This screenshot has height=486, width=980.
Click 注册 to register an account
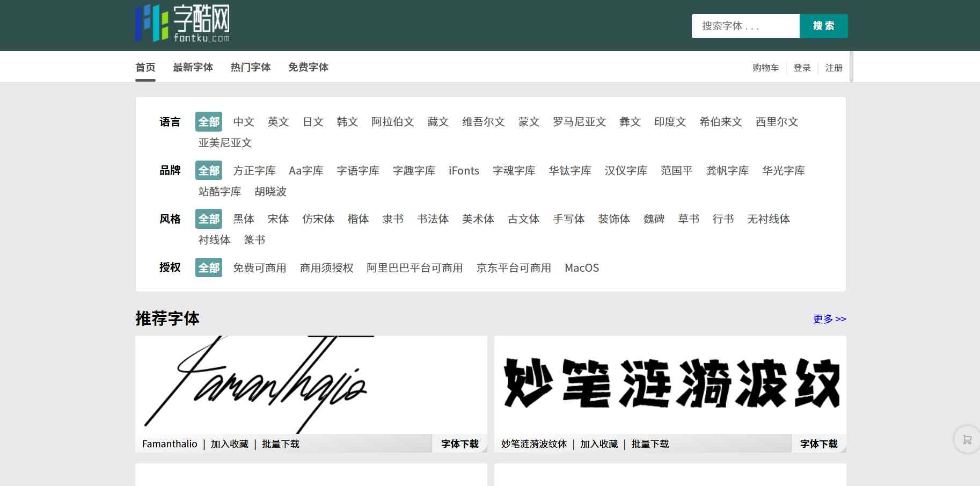point(833,68)
